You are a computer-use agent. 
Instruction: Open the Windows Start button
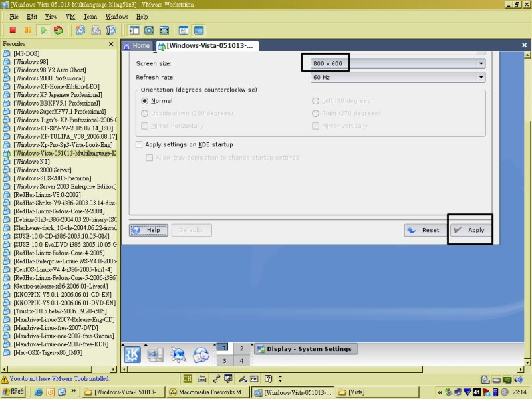13,392
